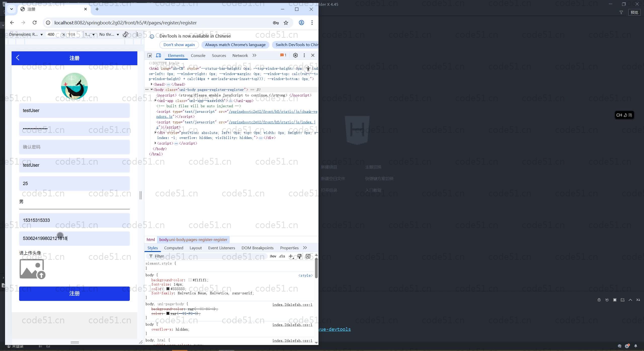This screenshot has height=351, width=644.
Task: Reload the page with refresh icon
Action: (35, 23)
